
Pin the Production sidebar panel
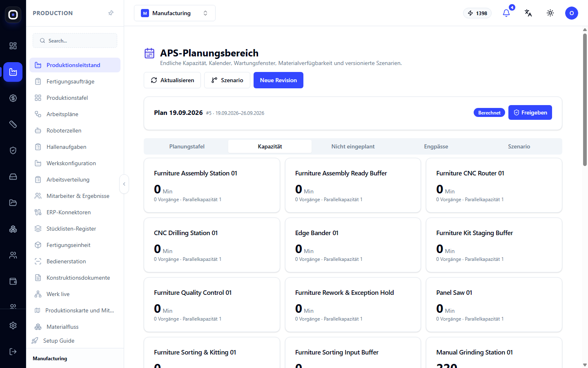pos(111,13)
